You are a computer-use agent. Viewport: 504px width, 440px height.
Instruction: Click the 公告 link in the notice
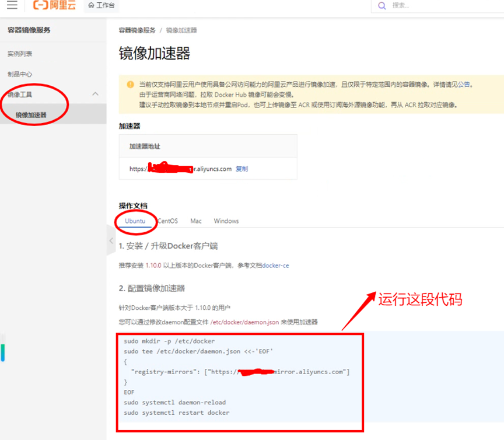point(464,85)
